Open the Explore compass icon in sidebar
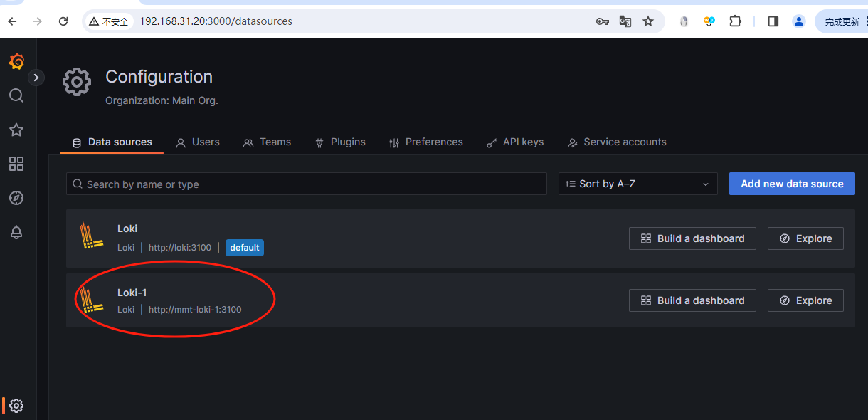868x420 pixels. coord(16,198)
